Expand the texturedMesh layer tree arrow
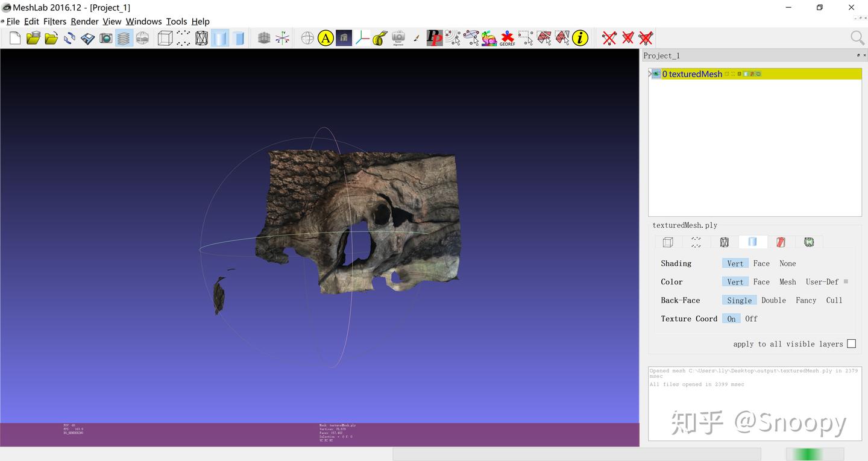Viewport: 868px width, 461px height. coord(650,74)
